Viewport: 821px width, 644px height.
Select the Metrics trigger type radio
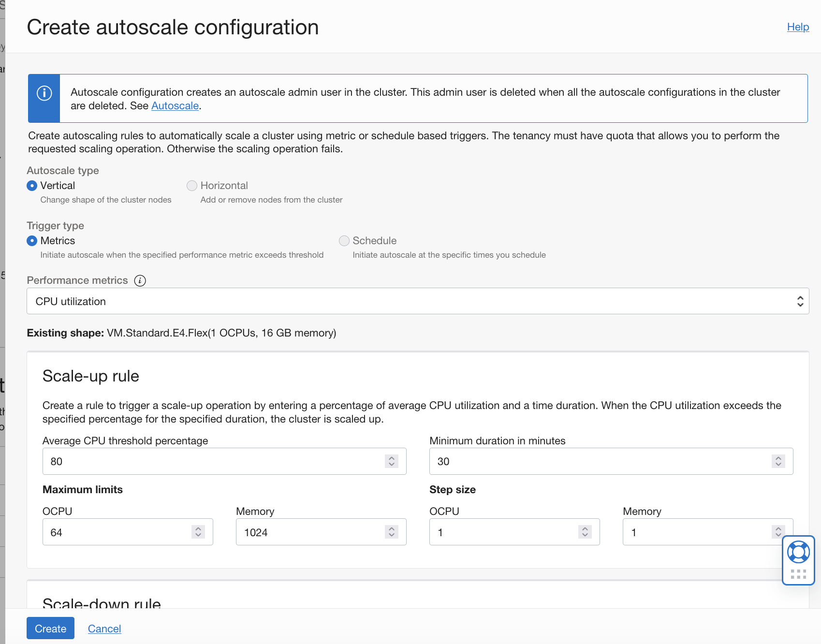coord(32,241)
